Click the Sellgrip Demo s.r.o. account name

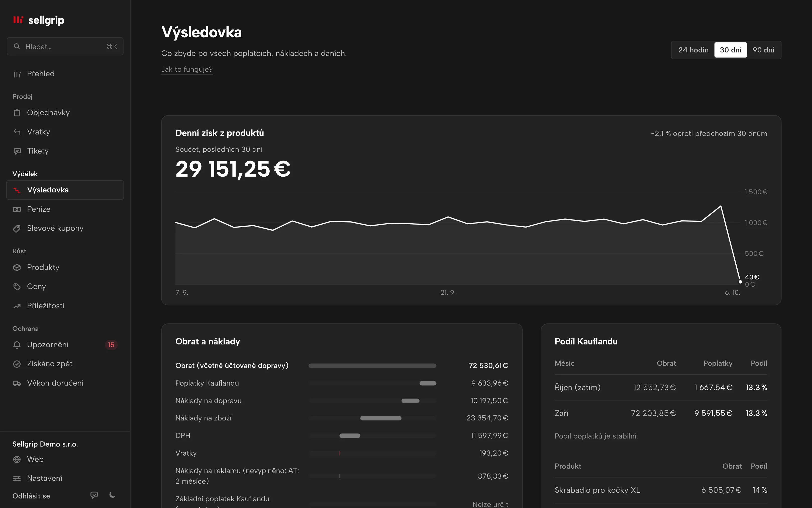pyautogui.click(x=45, y=444)
